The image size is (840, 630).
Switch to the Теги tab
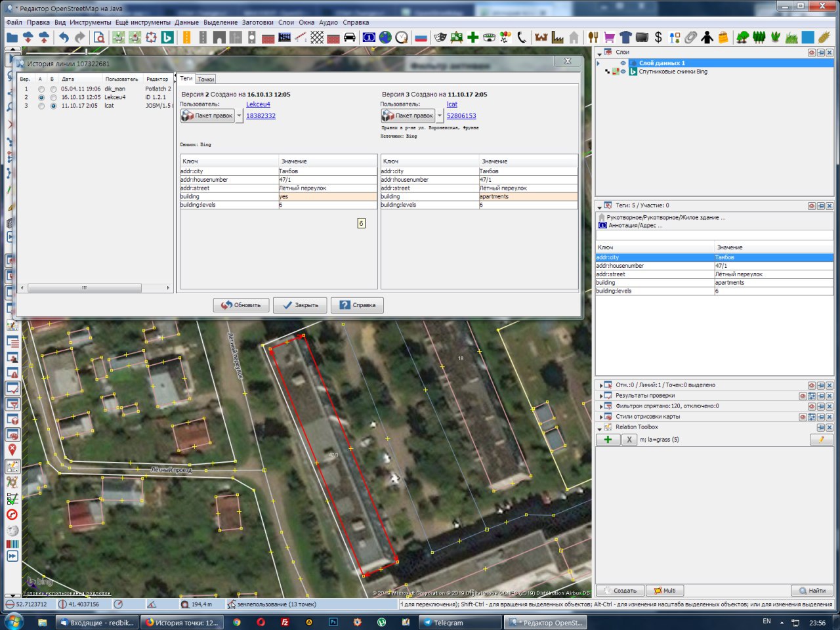click(x=186, y=78)
